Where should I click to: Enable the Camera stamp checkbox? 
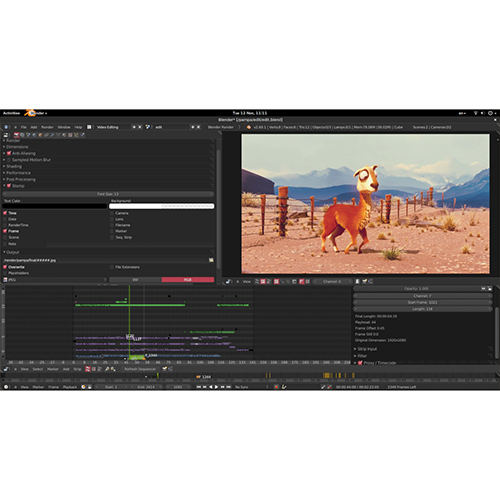(x=112, y=213)
